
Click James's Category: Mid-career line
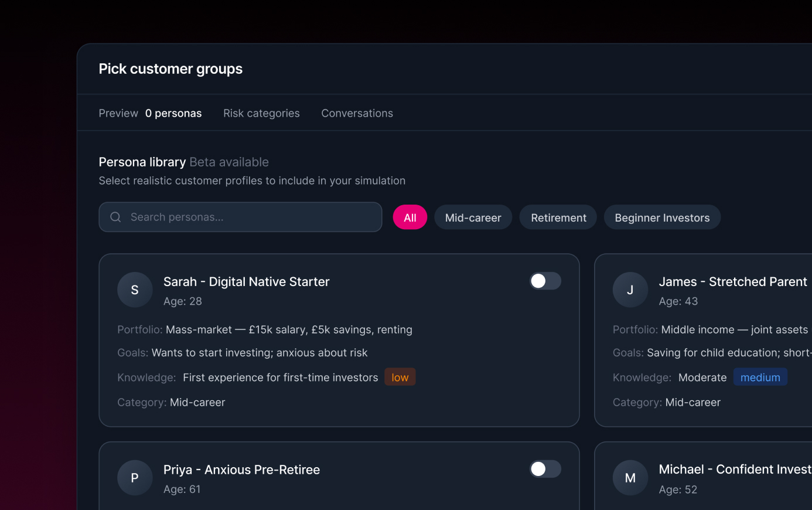tap(667, 402)
